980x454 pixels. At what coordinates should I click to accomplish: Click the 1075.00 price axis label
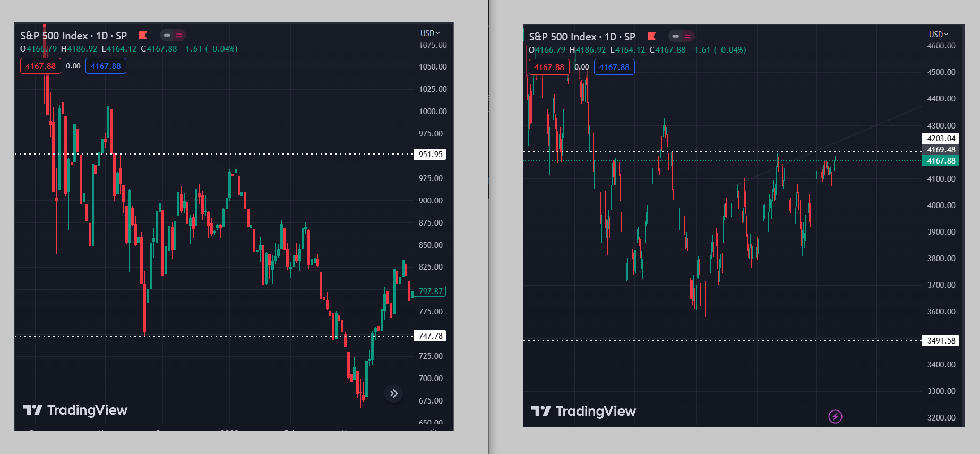pos(433,45)
